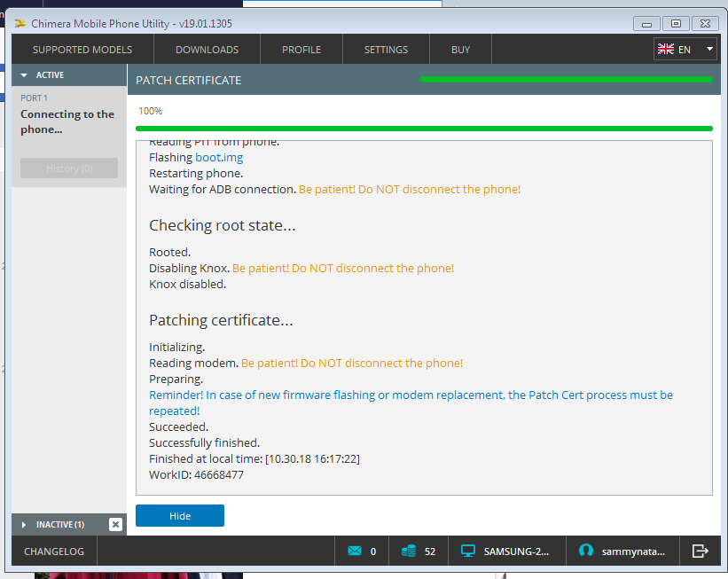Click the Successfully finished. log line

coord(204,443)
